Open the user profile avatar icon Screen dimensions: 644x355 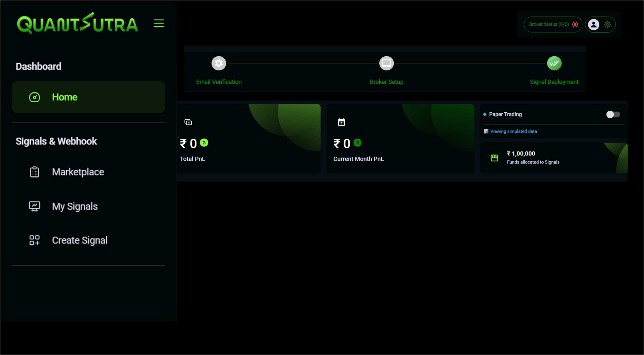click(x=594, y=24)
